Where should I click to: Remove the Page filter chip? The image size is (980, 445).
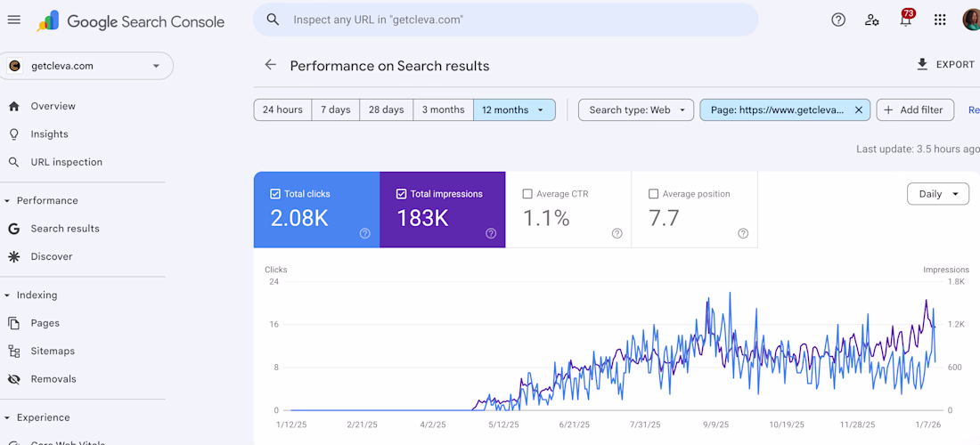(x=859, y=110)
